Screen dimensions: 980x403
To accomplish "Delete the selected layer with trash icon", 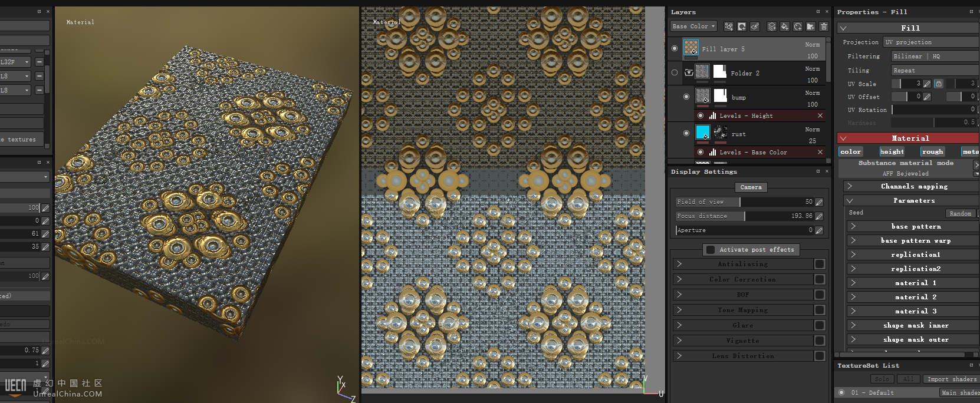I will point(824,27).
